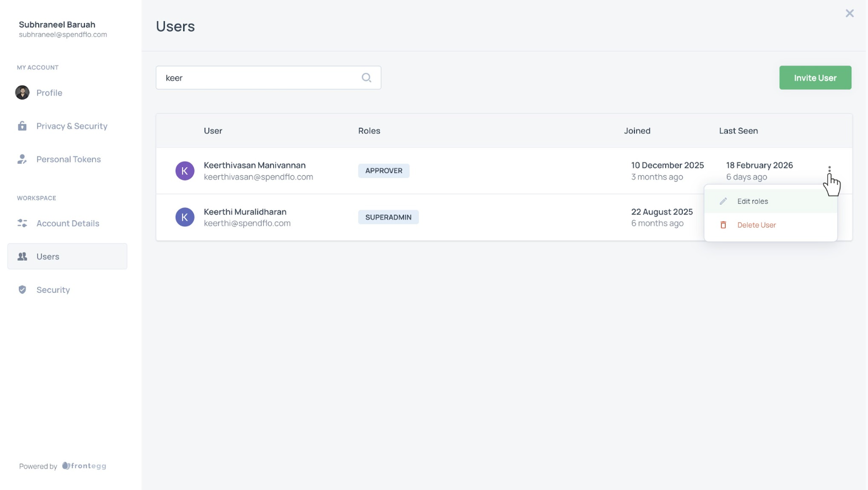Click the pencil icon beside Edit roles

(723, 201)
